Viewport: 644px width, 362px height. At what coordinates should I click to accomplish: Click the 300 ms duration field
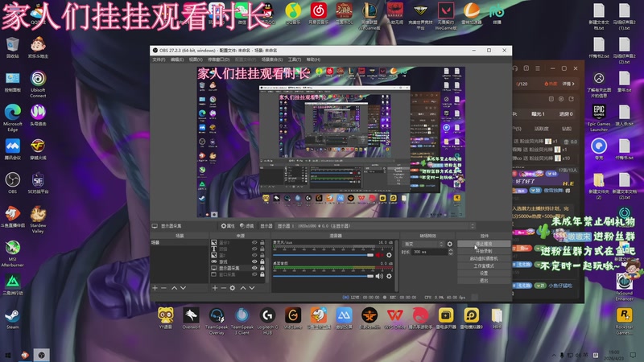[x=430, y=252]
